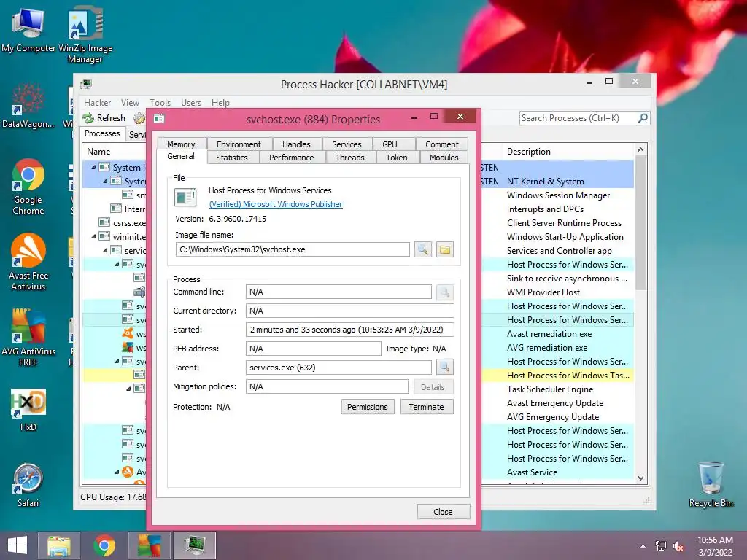Viewport: 747px width, 560px height.
Task: Open the Hacker menu
Action: tap(97, 102)
